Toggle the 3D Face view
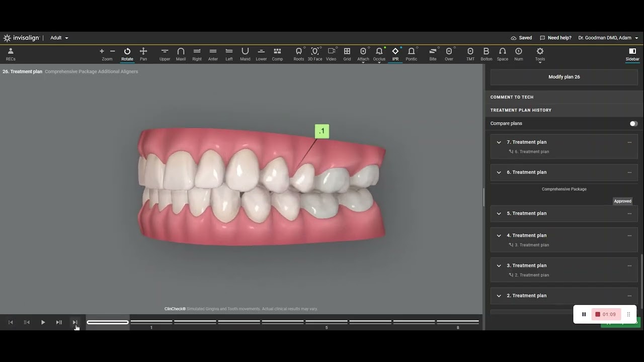This screenshot has width=644, height=362. (315, 54)
